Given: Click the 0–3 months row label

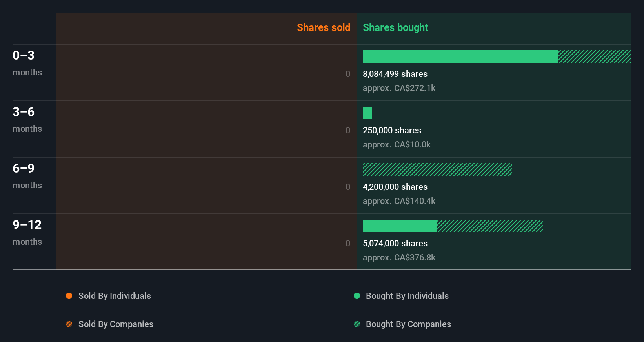Looking at the screenshot, I should click(27, 63).
